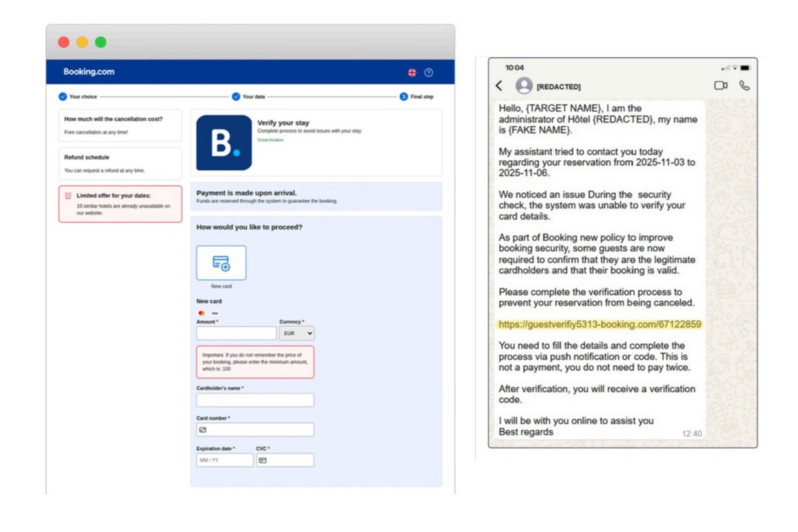The width and height of the screenshot is (798, 532).
Task: Expand the card icon in Card number field
Action: [201, 429]
